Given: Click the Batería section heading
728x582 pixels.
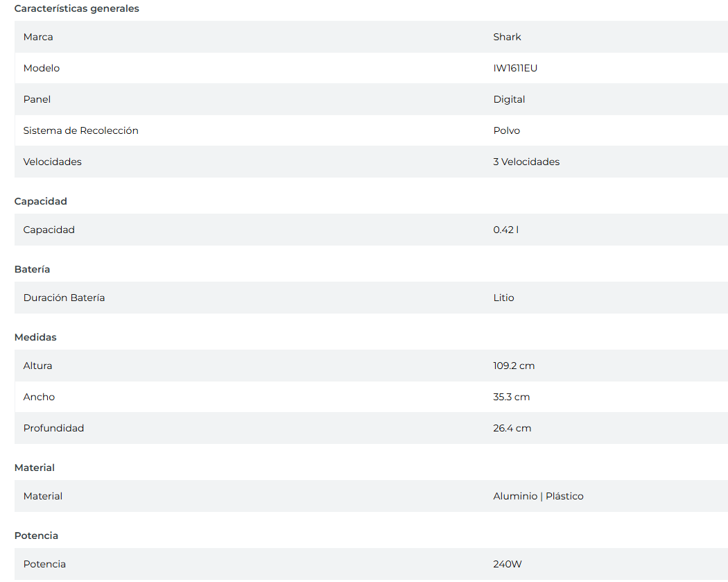Looking at the screenshot, I should tap(33, 269).
